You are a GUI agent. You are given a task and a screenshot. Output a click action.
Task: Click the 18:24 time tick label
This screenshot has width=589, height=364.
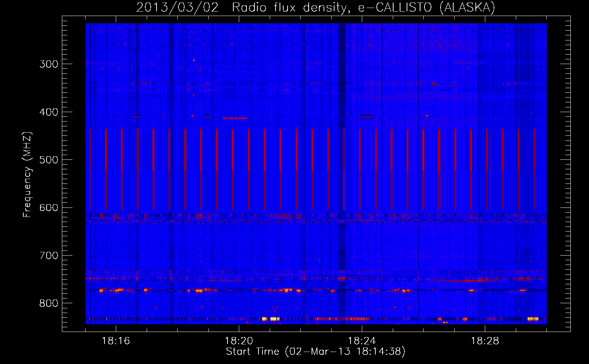tap(362, 341)
